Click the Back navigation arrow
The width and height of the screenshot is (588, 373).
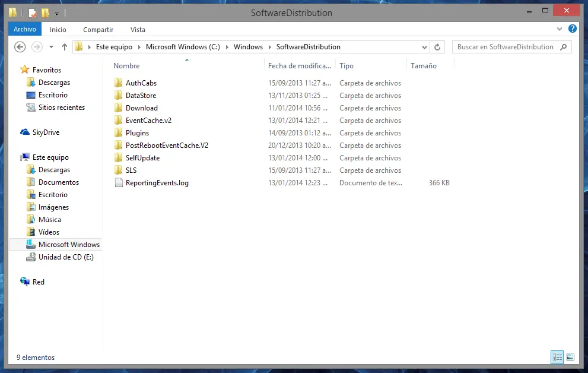(20, 47)
